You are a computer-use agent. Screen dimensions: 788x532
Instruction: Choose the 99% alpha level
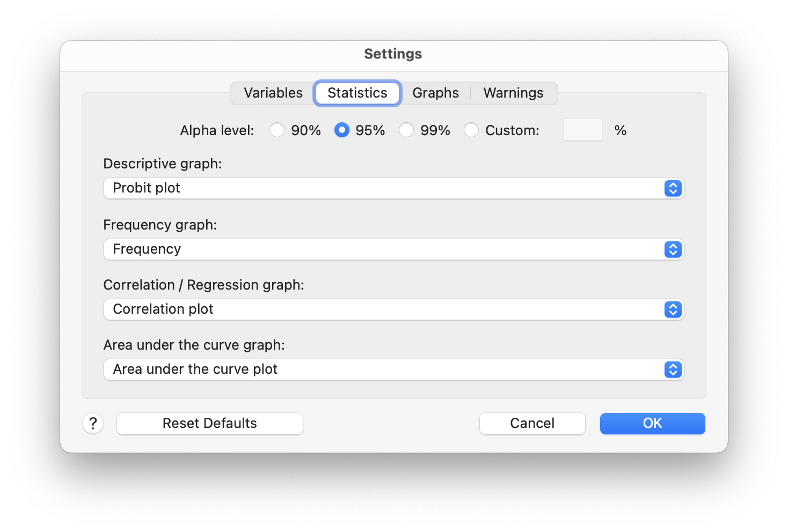click(x=406, y=130)
